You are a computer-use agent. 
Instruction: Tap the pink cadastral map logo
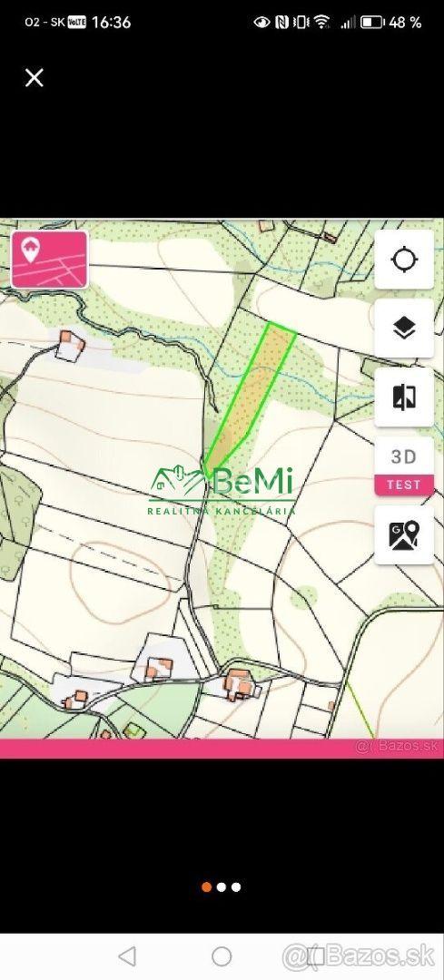point(49,260)
